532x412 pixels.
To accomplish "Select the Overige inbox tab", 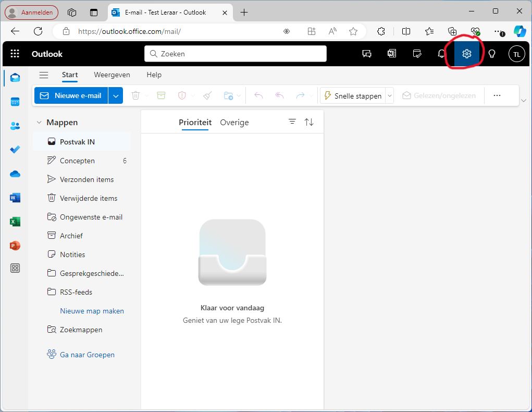I will (x=234, y=123).
